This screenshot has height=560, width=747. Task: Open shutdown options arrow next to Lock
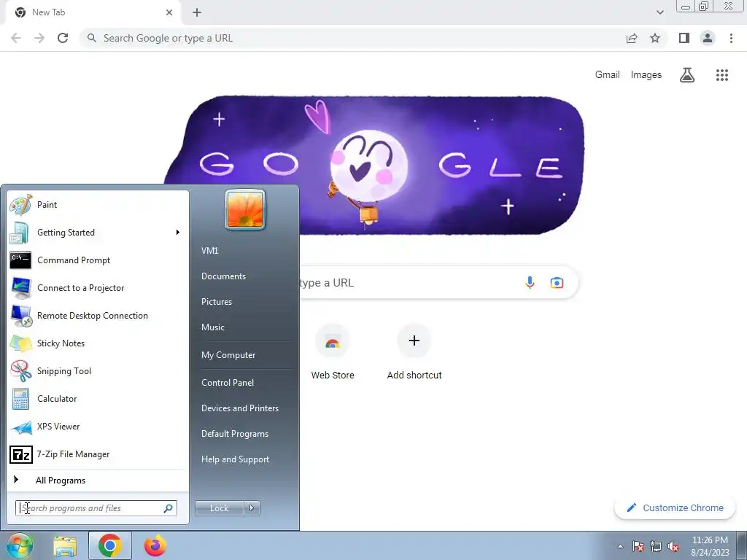click(x=252, y=508)
